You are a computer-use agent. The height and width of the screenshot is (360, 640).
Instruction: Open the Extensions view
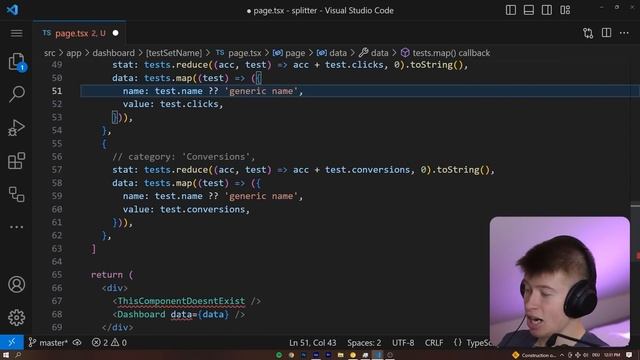[x=16, y=161]
